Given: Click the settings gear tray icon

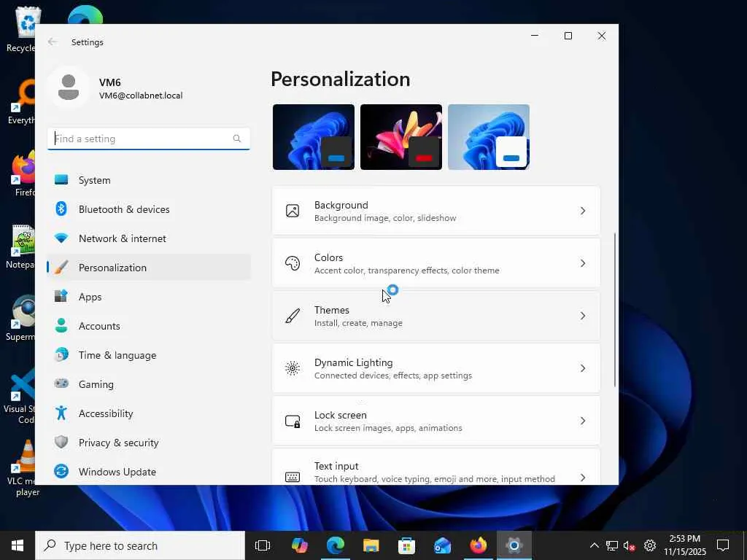Looking at the screenshot, I should [650, 545].
